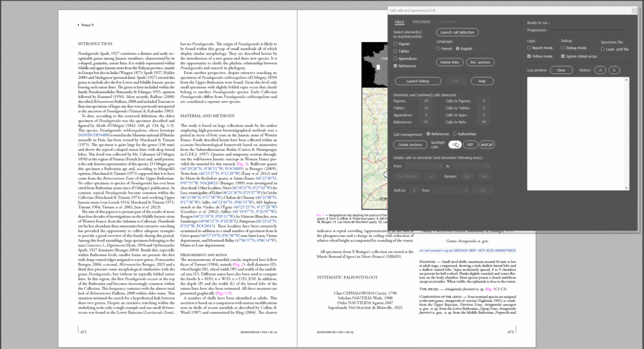Click page number 472 in document

[x=84, y=332]
